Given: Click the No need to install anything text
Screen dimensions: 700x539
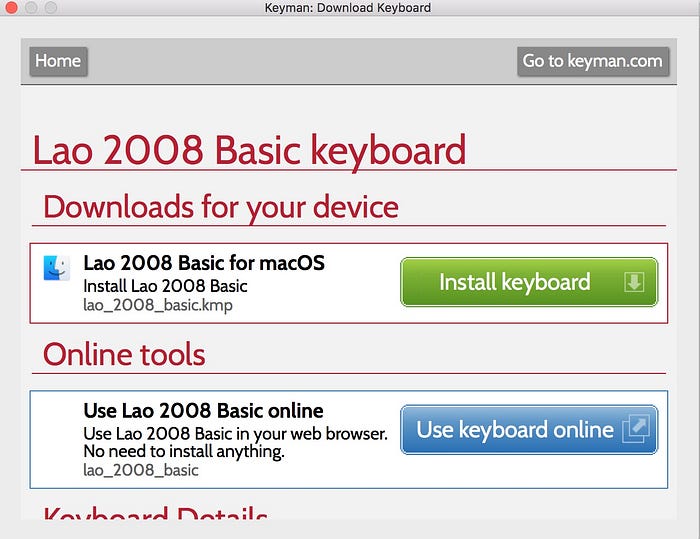Looking at the screenshot, I should [184, 451].
